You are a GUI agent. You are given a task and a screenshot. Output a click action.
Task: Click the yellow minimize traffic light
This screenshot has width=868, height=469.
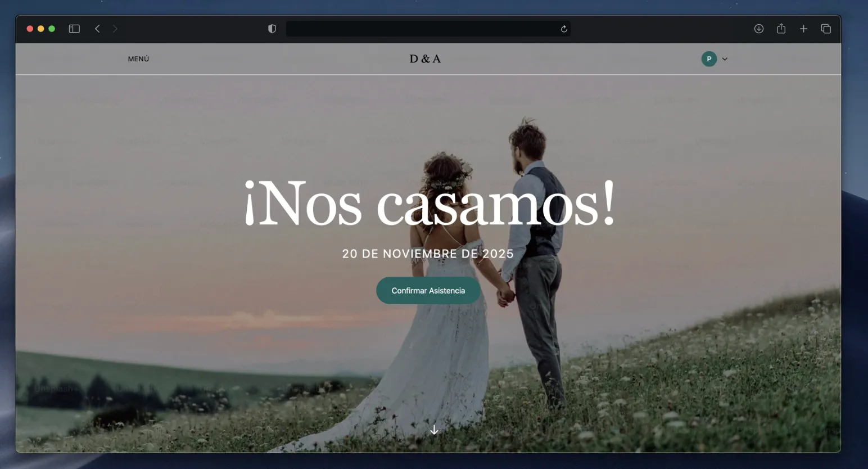click(40, 28)
